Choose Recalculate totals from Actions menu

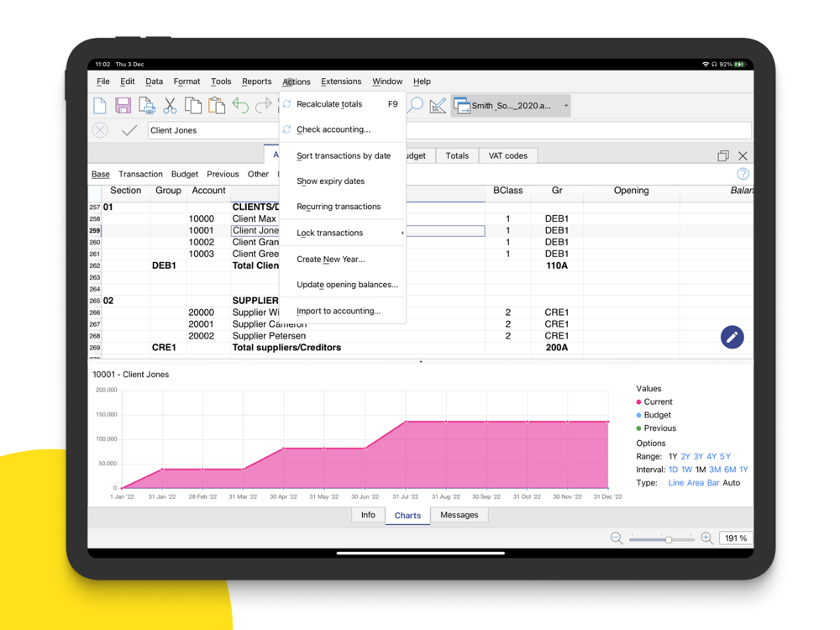(x=343, y=104)
